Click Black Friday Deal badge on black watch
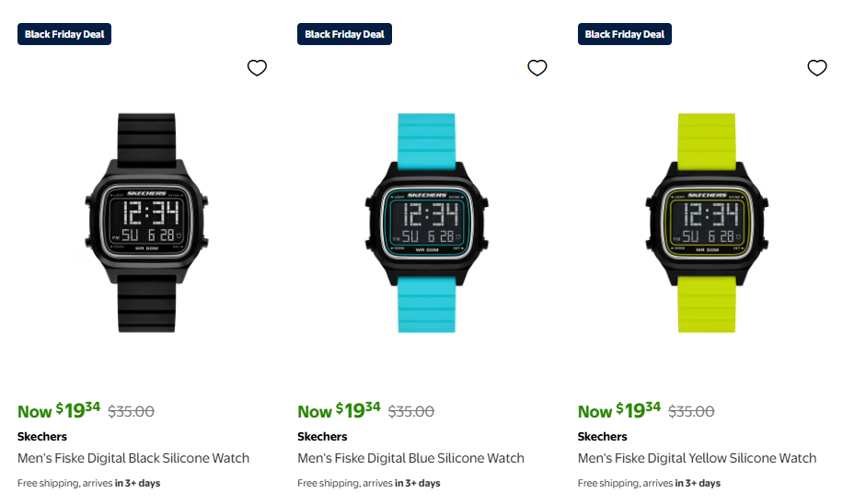 [64, 34]
